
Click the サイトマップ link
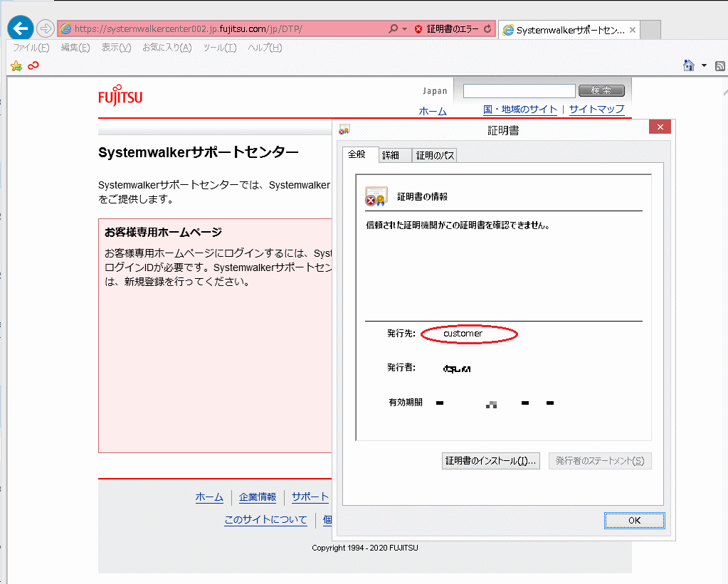point(596,110)
